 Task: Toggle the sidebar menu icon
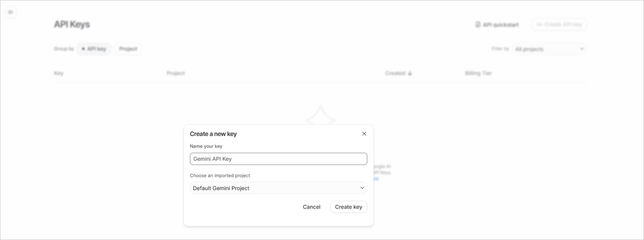point(11,12)
